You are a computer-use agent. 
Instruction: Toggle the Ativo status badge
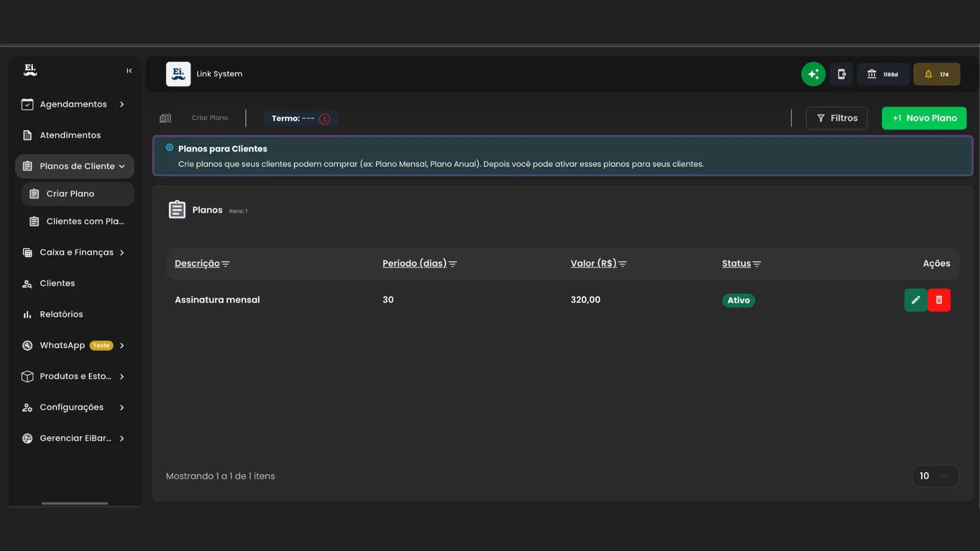739,300
